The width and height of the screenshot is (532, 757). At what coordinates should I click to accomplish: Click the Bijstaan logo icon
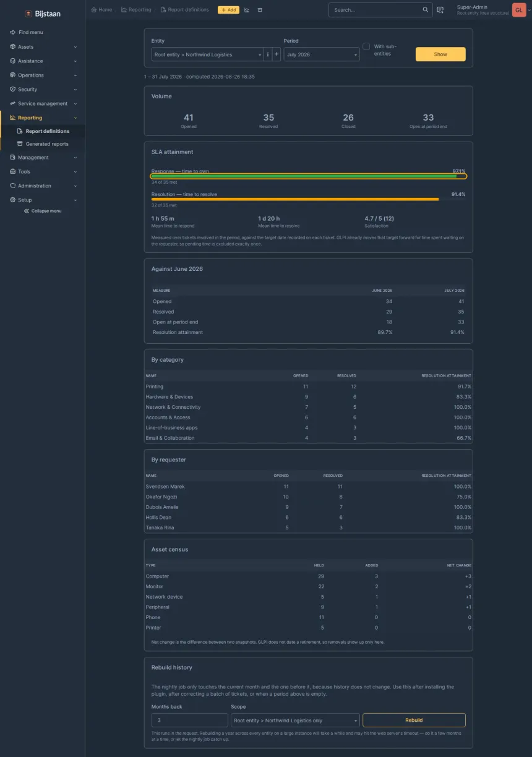[x=28, y=14]
